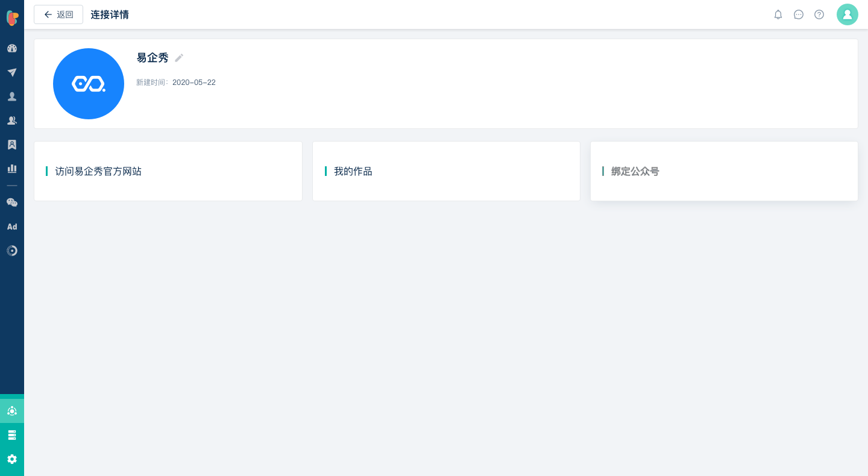Open the paper plane send icon
868x476 pixels.
(x=12, y=72)
